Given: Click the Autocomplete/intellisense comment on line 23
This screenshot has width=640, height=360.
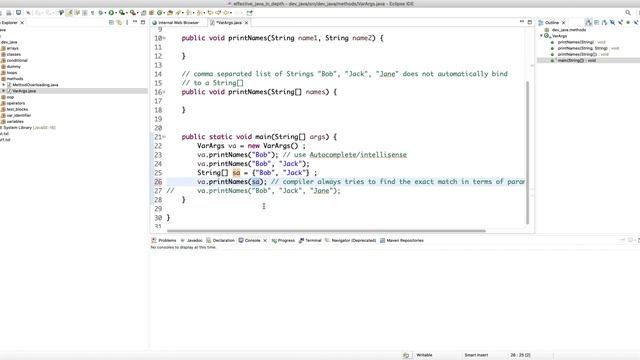Looking at the screenshot, I should 358,155.
